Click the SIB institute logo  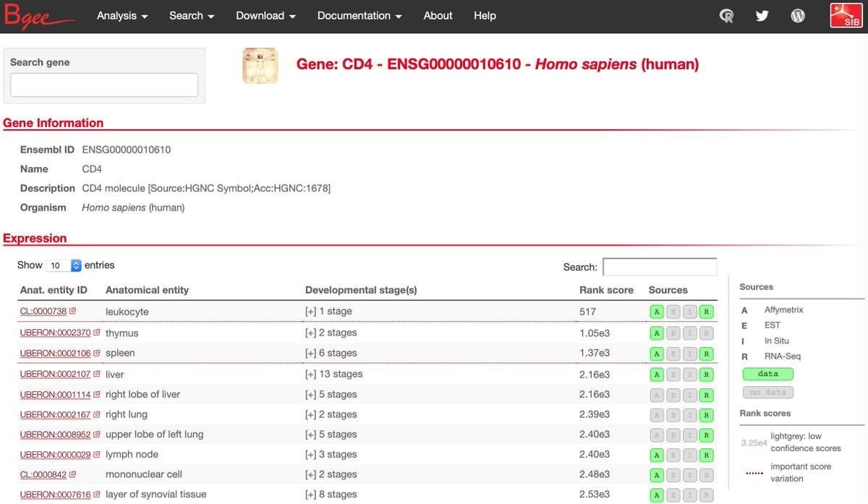(x=845, y=16)
